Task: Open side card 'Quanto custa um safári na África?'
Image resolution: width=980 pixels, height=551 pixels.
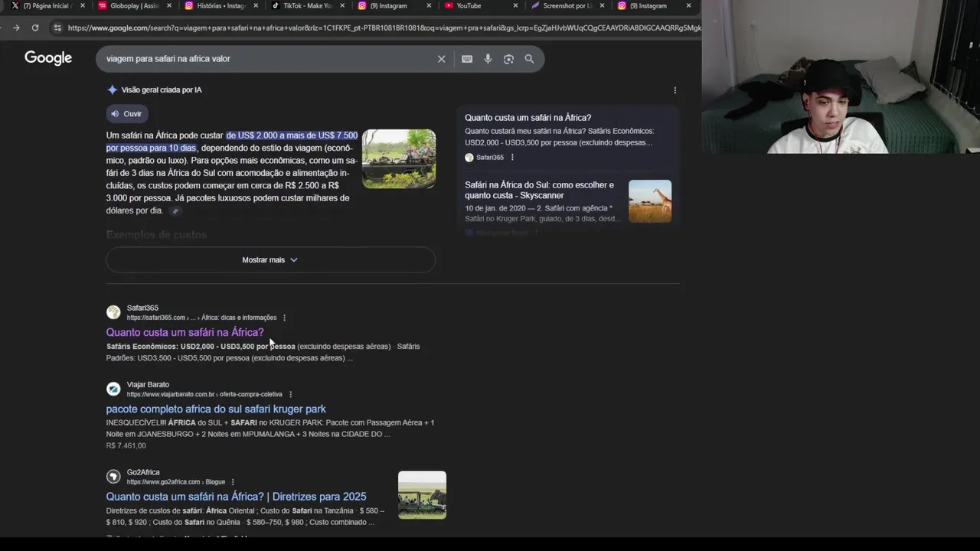Action: pyautogui.click(x=528, y=118)
